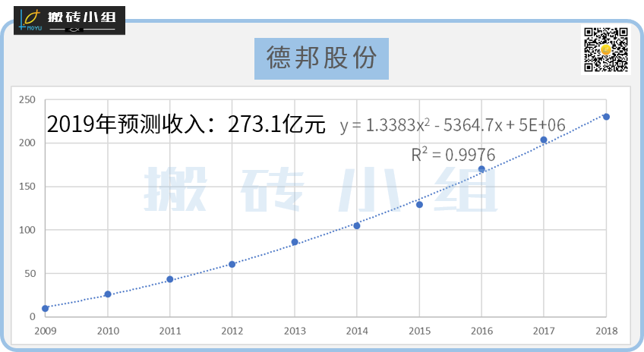Click the 2019年预测收入：273.1亿元 text

pyautogui.click(x=186, y=124)
